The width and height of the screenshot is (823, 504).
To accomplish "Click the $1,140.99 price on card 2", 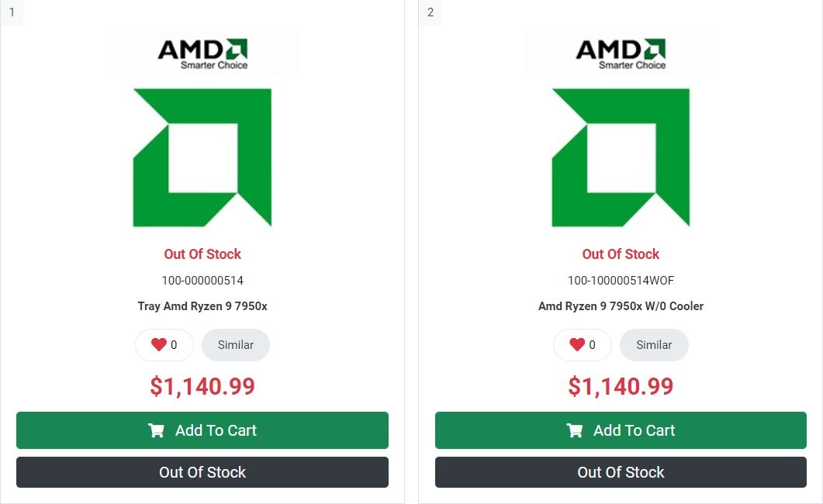I will click(621, 386).
